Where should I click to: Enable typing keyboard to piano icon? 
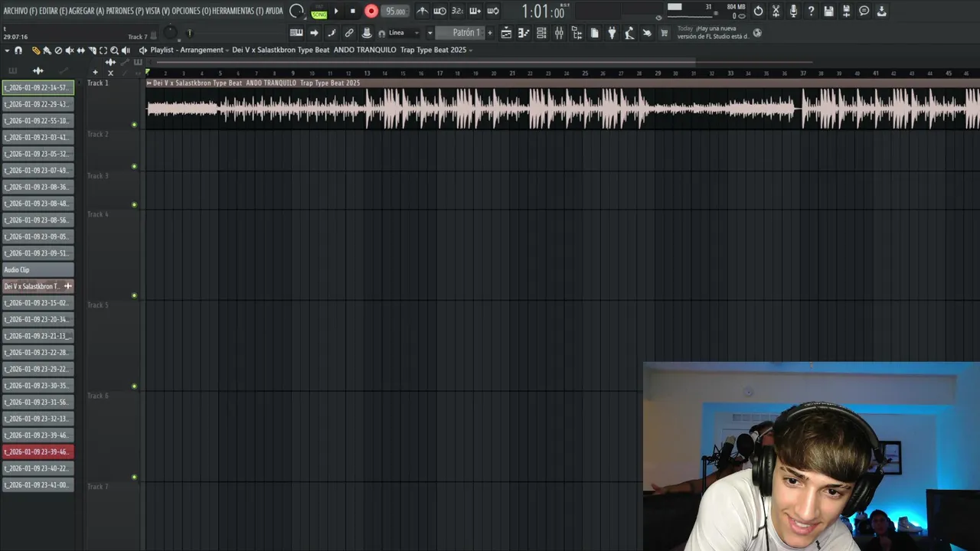pyautogui.click(x=296, y=33)
